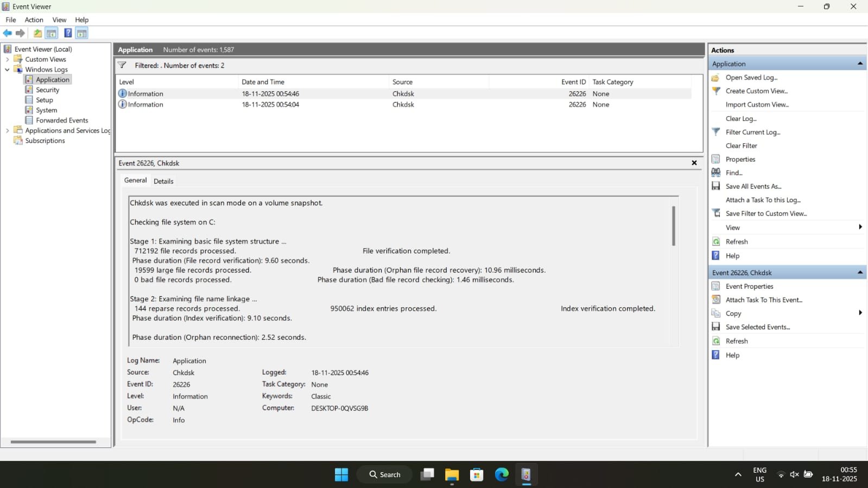Image resolution: width=868 pixels, height=488 pixels.
Task: Click the filter funnel icon above the event list
Action: 122,65
